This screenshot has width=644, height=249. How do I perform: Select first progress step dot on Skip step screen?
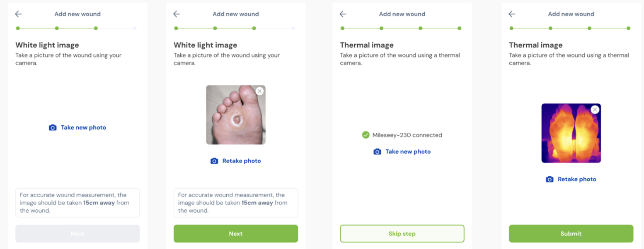tap(342, 29)
